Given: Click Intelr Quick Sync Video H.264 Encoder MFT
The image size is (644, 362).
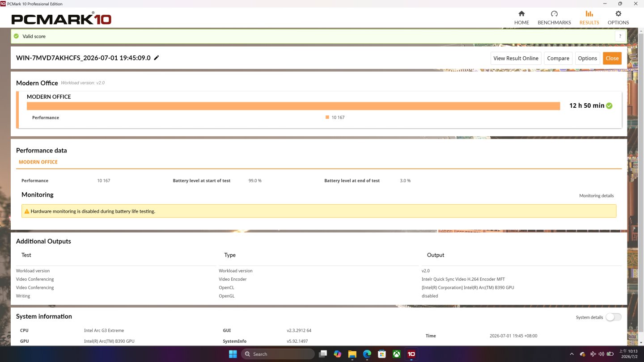Looking at the screenshot, I should (463, 279).
